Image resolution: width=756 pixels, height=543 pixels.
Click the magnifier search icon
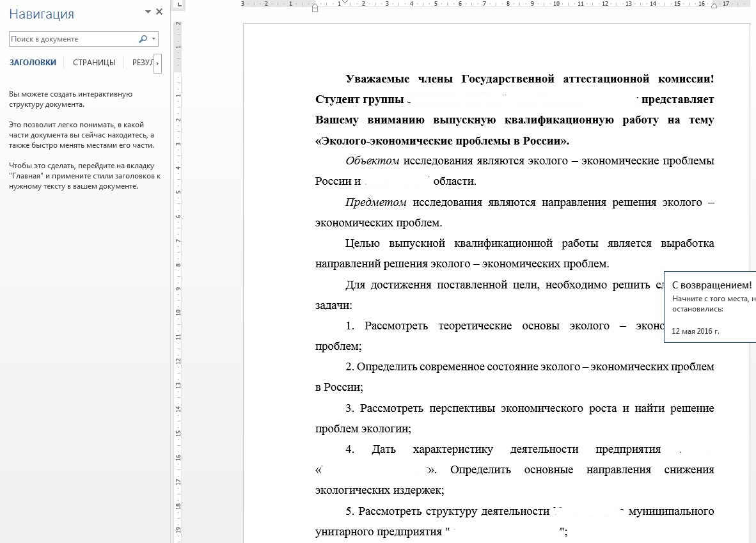(143, 39)
